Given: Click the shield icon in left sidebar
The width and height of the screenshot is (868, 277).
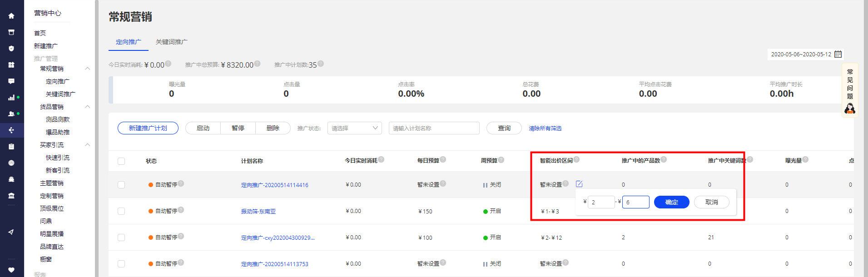Looking at the screenshot, I should 11,49.
